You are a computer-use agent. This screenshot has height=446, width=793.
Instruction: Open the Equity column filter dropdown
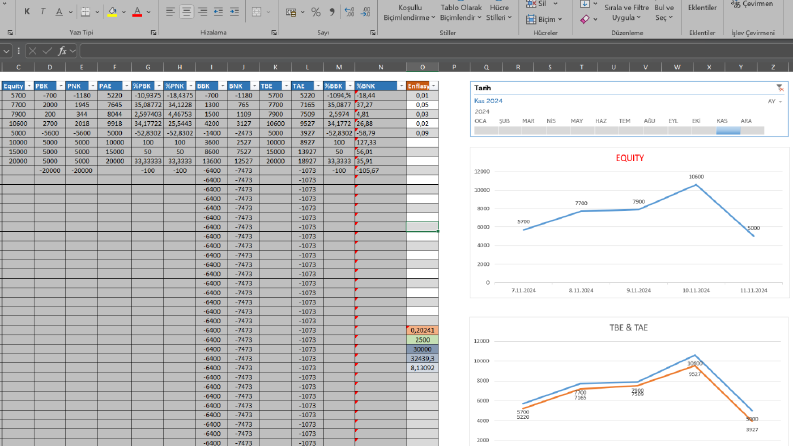[29, 86]
